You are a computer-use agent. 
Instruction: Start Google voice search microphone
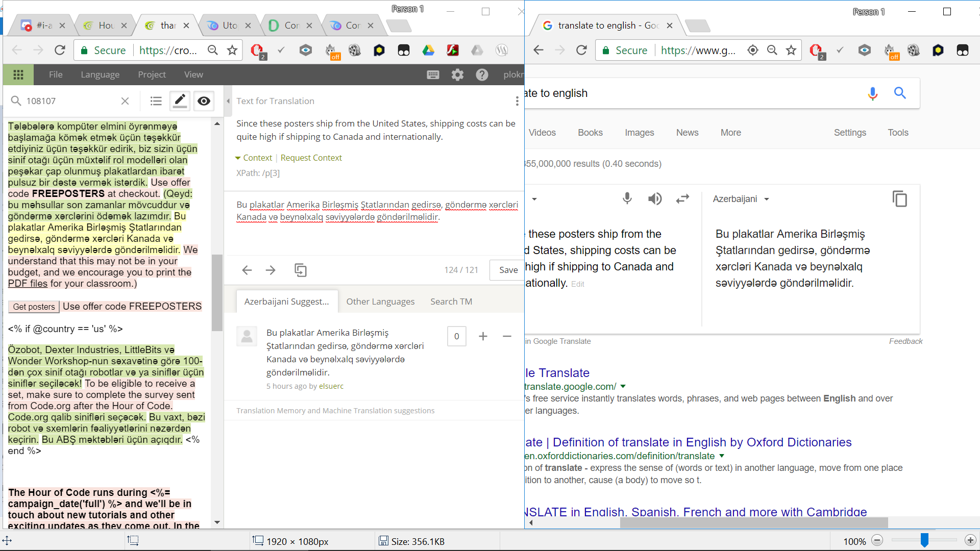[x=873, y=93]
